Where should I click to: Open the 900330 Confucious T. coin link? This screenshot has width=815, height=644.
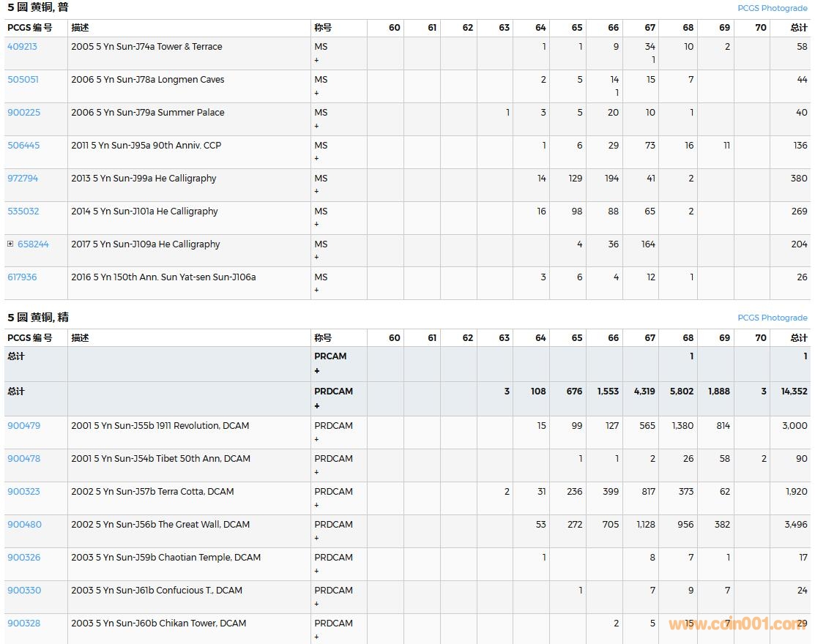coord(24,591)
